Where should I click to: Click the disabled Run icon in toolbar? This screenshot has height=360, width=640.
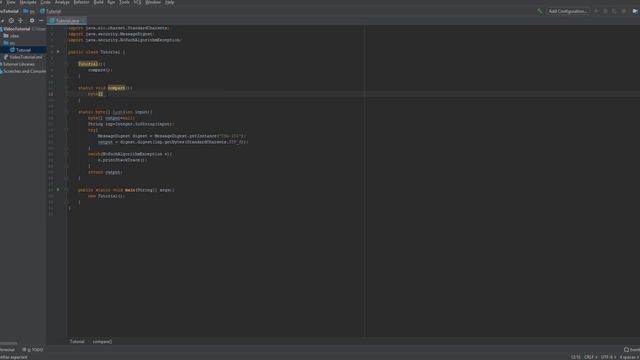tap(596, 11)
